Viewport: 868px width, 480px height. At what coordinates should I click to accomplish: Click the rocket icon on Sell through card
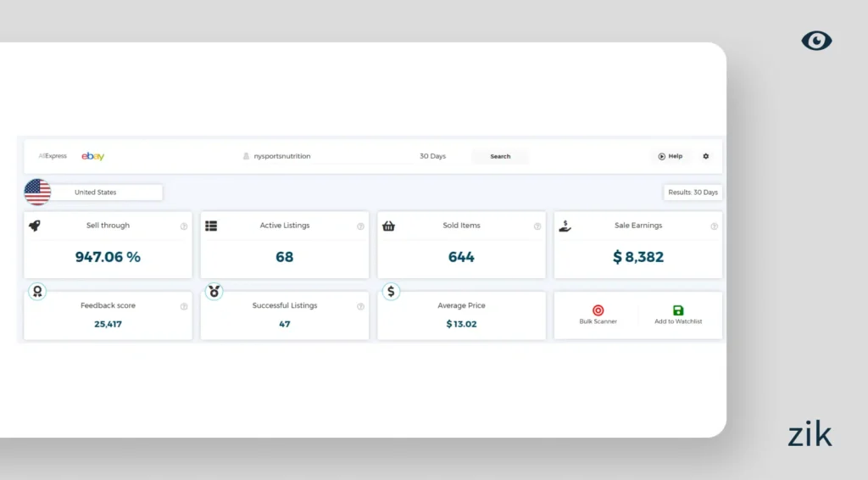point(34,226)
